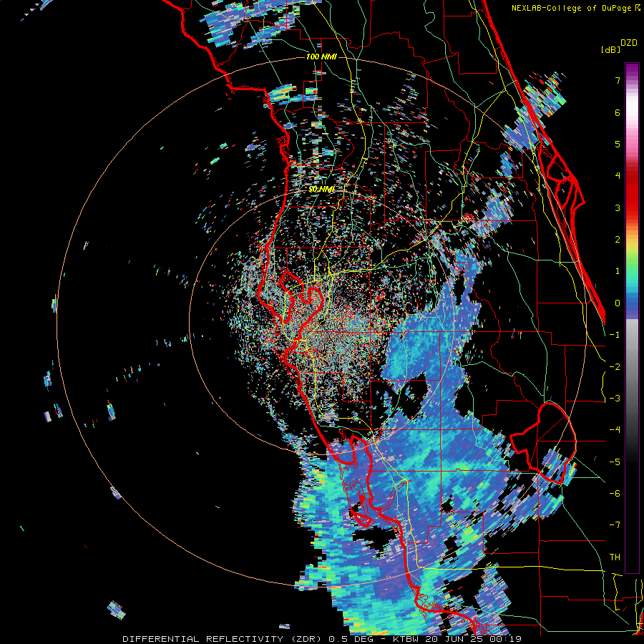
Task: Select the 0 tick label on color scale
Action: pos(618,303)
